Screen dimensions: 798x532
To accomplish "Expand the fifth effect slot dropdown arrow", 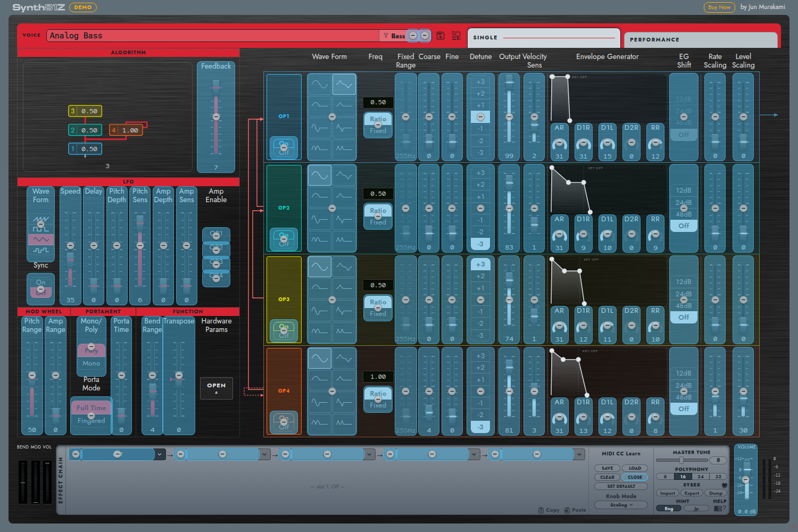I will pyautogui.click(x=579, y=454).
